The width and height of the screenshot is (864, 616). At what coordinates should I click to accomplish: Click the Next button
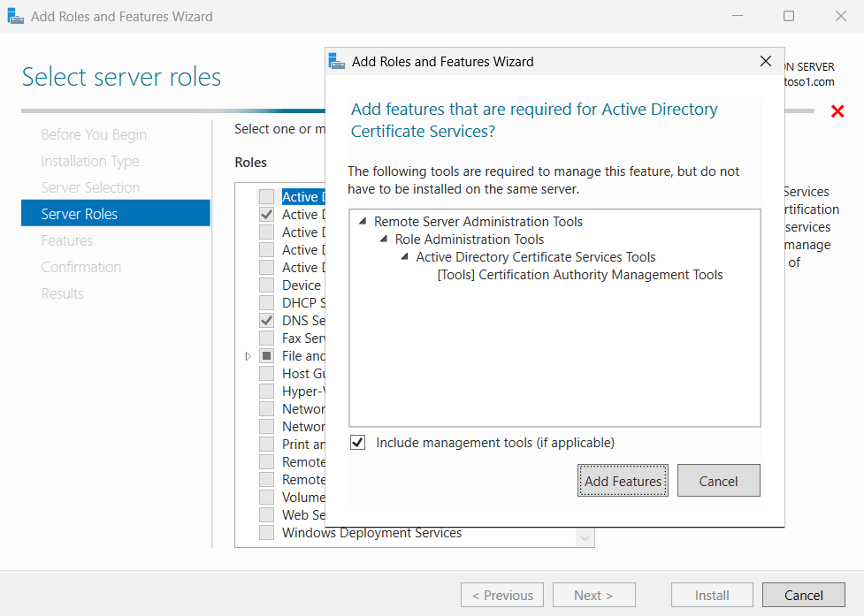pyautogui.click(x=594, y=595)
